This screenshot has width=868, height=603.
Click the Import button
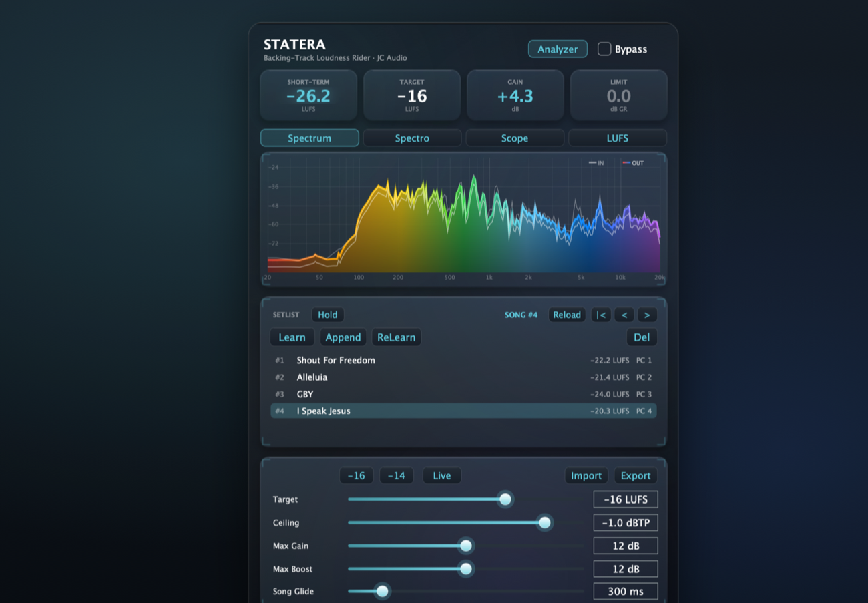point(586,475)
